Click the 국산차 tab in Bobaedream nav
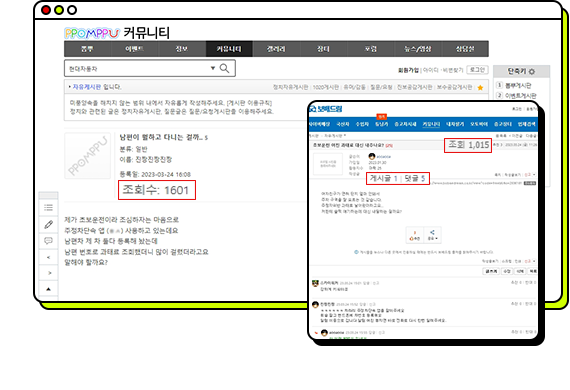Screen dimensions: 570x390 343,124
